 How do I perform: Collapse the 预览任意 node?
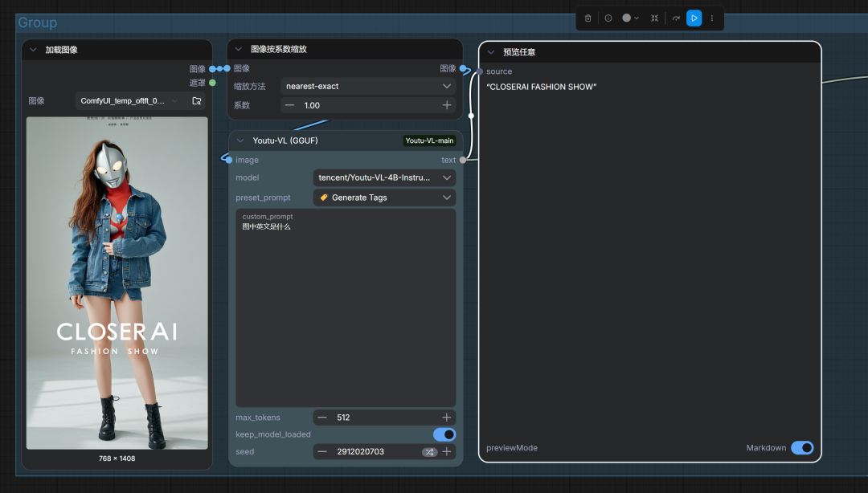(x=491, y=52)
